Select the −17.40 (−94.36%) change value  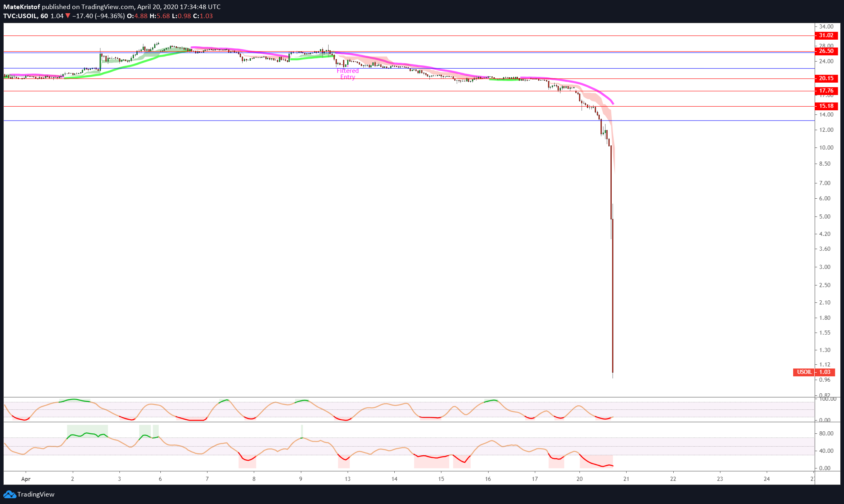(x=98, y=16)
